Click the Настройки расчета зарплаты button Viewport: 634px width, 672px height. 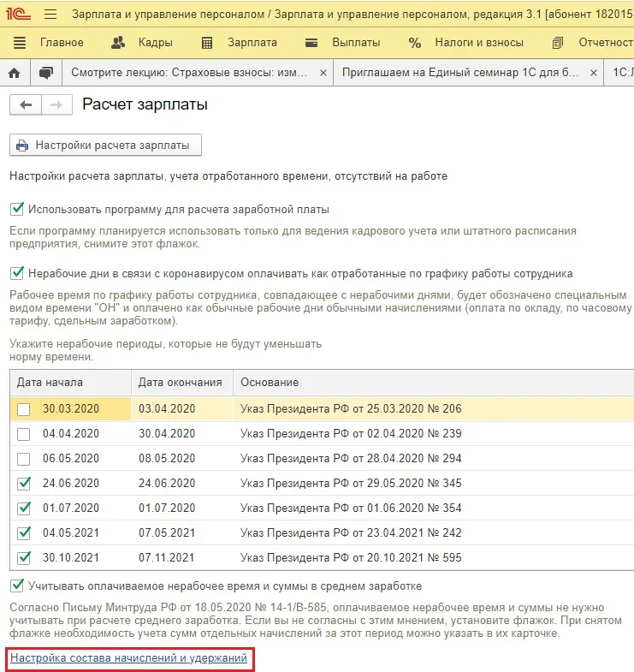[x=105, y=146]
